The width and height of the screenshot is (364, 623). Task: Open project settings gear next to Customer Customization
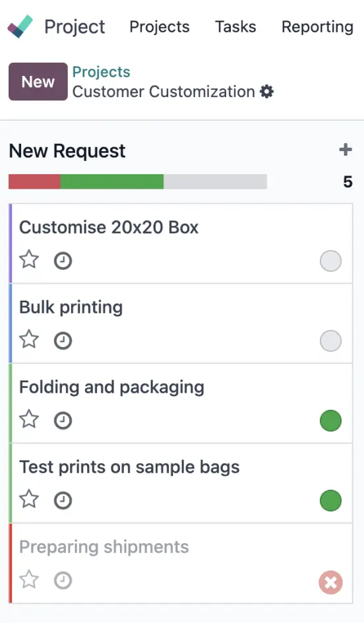click(267, 91)
